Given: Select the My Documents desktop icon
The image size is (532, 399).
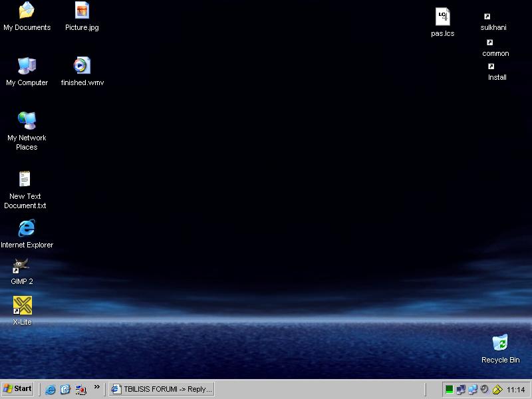Looking at the screenshot, I should pyautogui.click(x=27, y=10).
